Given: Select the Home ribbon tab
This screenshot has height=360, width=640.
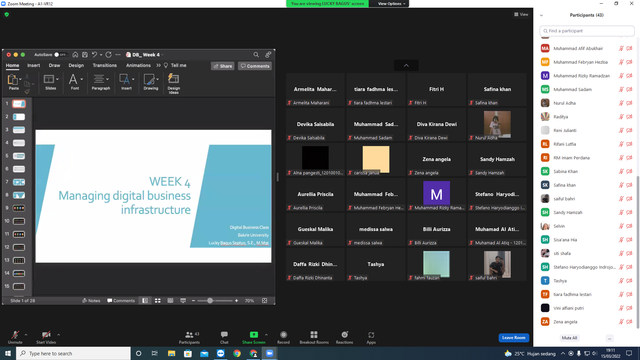Looking at the screenshot, I should click(x=12, y=65).
